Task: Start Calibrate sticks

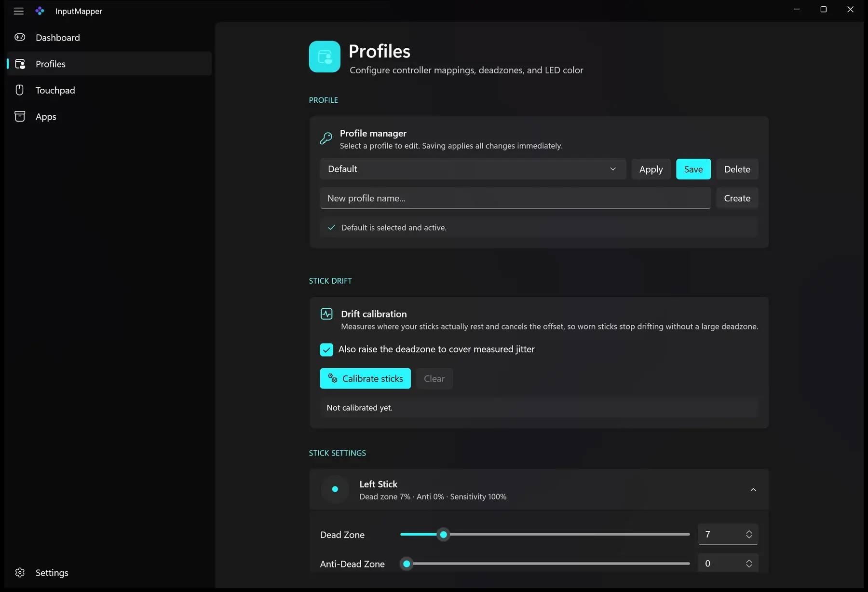Action: 366,379
